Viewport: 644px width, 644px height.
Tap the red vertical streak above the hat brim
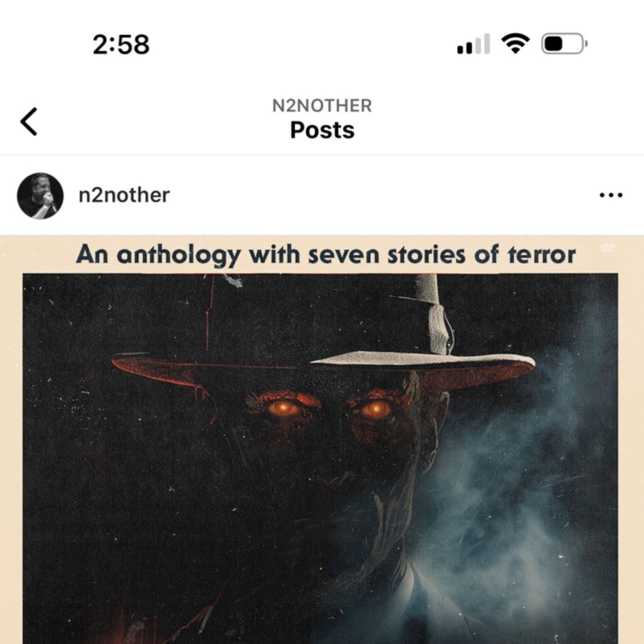tap(209, 313)
